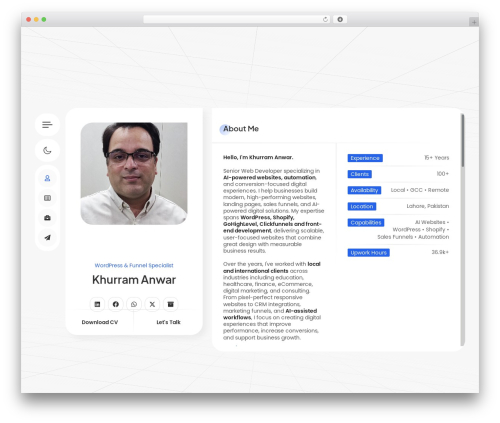Screen dimensions: 500x423
Task: Open the portfolio briefcase icon in sidebar
Action: [x=47, y=218]
